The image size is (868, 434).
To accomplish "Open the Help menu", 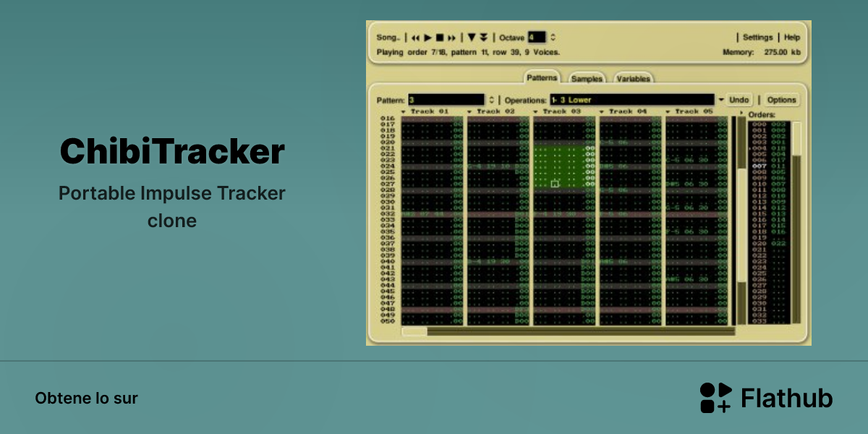I will click(x=792, y=38).
